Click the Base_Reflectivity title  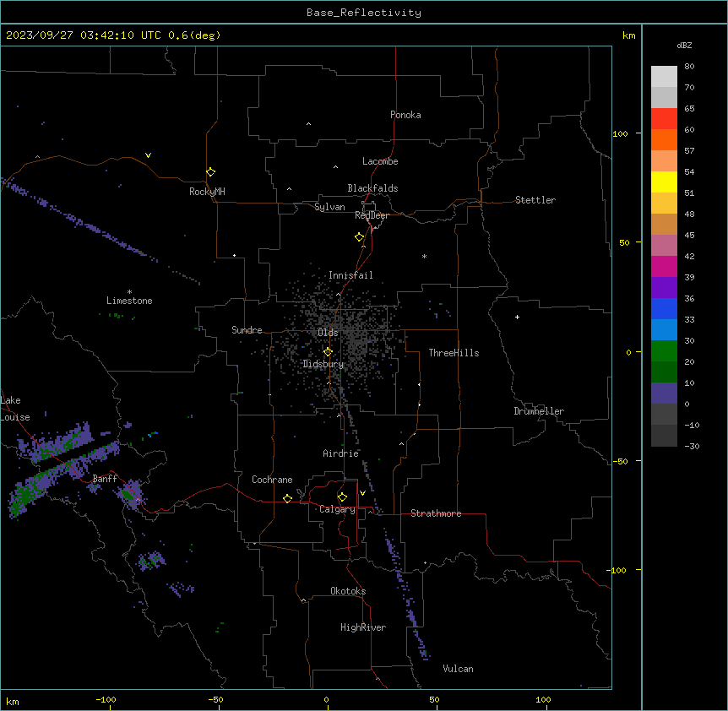point(364,13)
